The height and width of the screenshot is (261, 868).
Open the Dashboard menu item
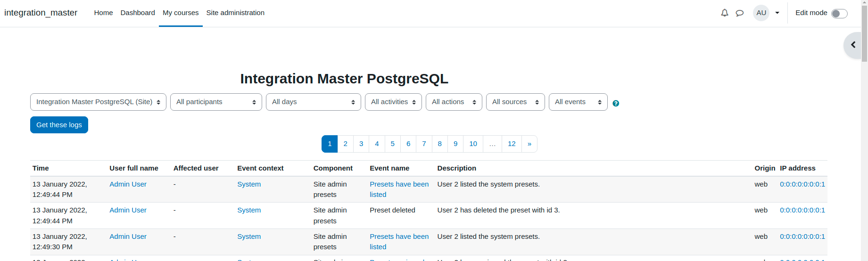tap(138, 13)
